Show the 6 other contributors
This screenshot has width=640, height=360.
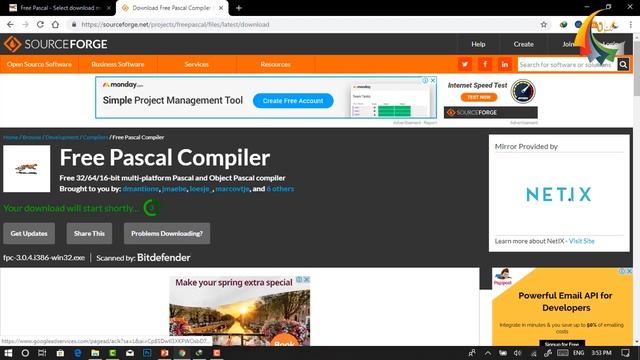pos(280,189)
